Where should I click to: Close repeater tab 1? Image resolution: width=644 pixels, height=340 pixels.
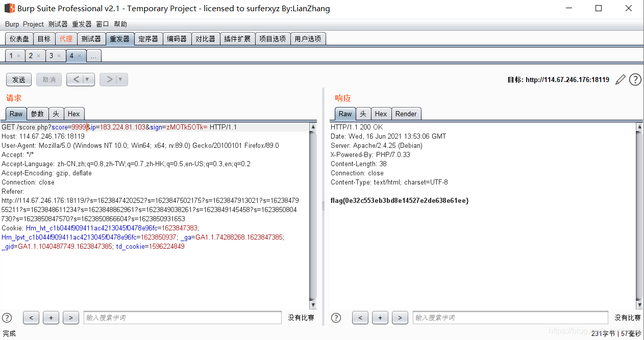[x=18, y=56]
